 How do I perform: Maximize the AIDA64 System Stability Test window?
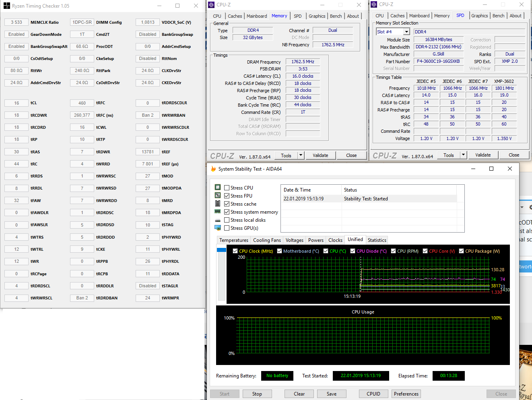tap(491, 169)
